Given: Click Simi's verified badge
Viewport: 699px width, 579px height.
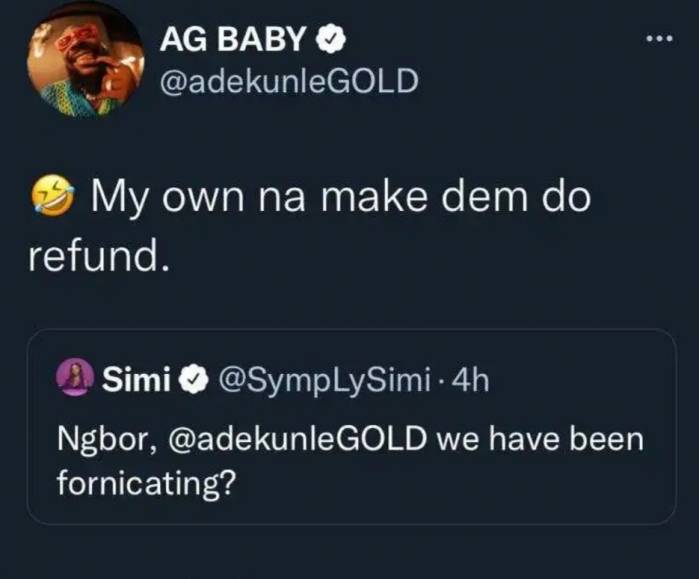Looking at the screenshot, I should pyautogui.click(x=193, y=380).
